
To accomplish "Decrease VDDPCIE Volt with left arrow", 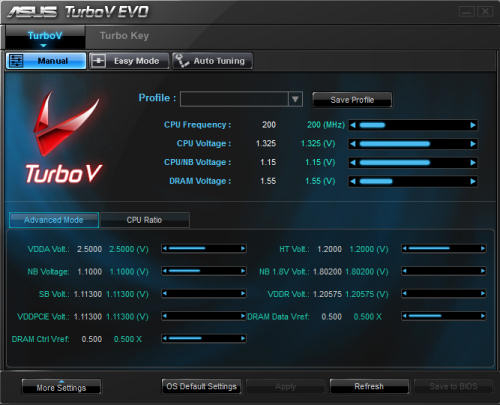I will (165, 316).
